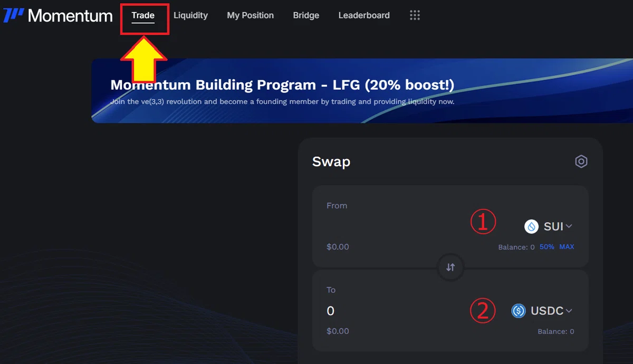Click the $0.00 value under To
The image size is (633, 364).
point(338,331)
